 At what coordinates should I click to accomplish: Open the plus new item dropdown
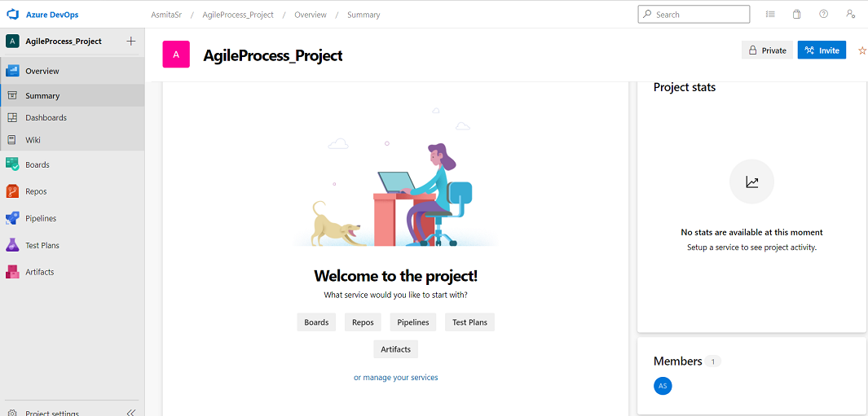[x=131, y=41]
